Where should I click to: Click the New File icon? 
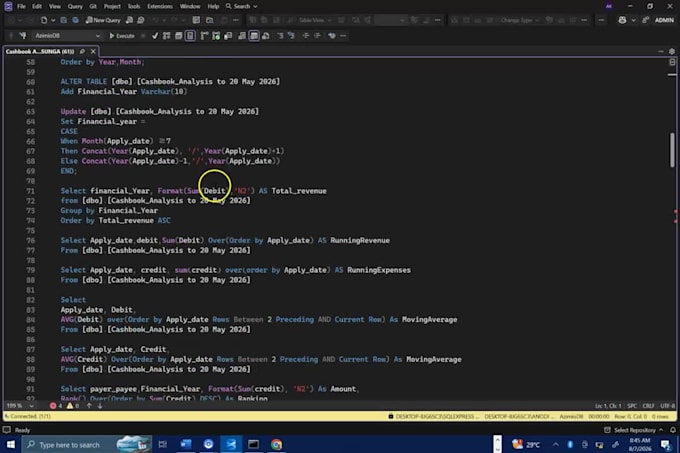point(44,20)
